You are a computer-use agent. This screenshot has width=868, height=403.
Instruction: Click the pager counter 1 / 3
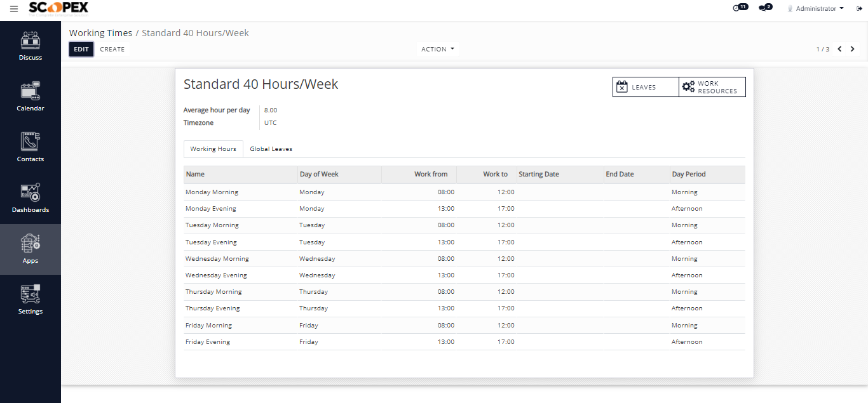(x=823, y=49)
